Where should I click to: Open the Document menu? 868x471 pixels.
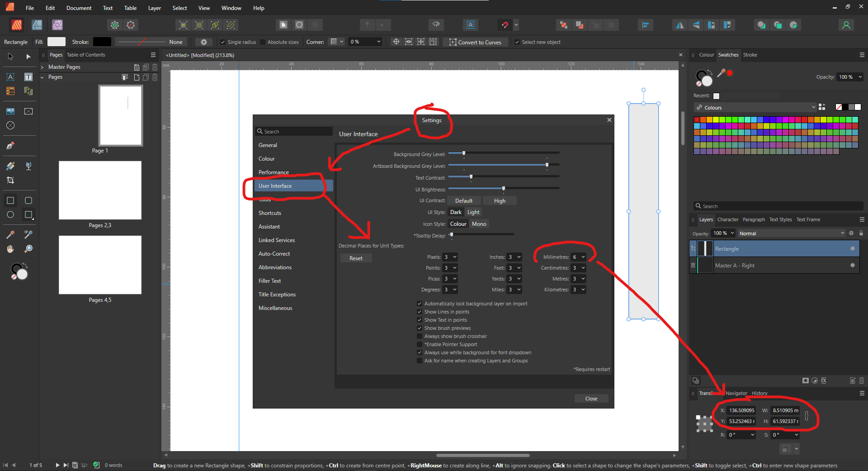[x=79, y=8]
